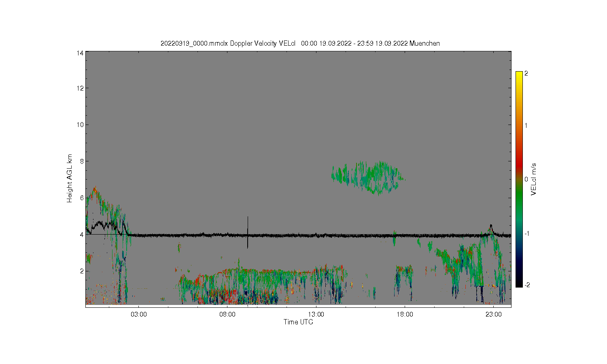Click the 'VELcl m/s' colorbar label

(x=534, y=179)
